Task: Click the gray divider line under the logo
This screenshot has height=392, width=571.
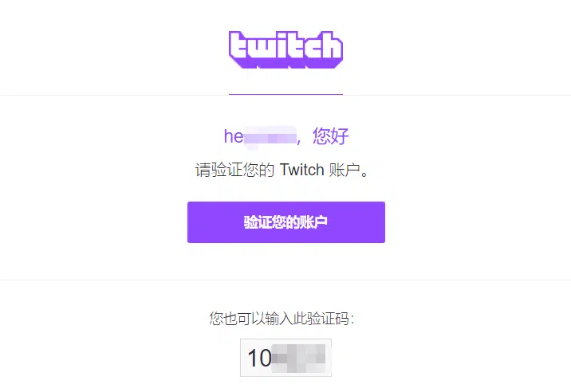Action: click(x=285, y=96)
